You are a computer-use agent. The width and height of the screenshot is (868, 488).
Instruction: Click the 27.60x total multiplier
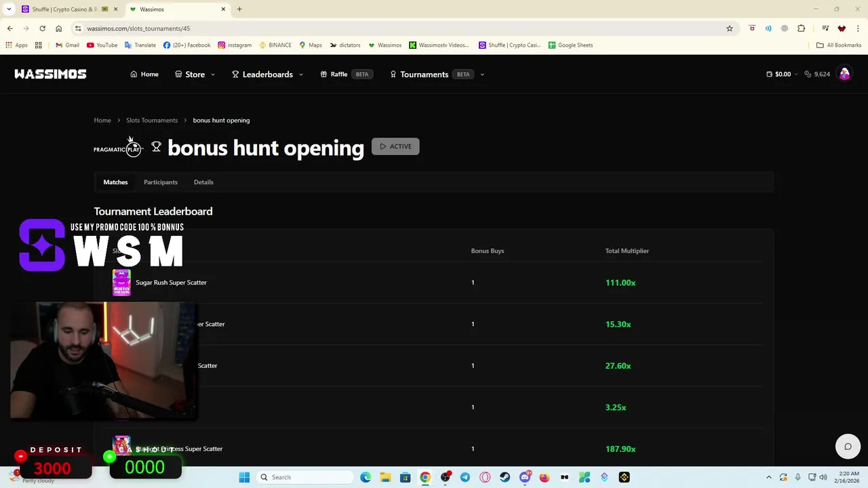[618, 365]
